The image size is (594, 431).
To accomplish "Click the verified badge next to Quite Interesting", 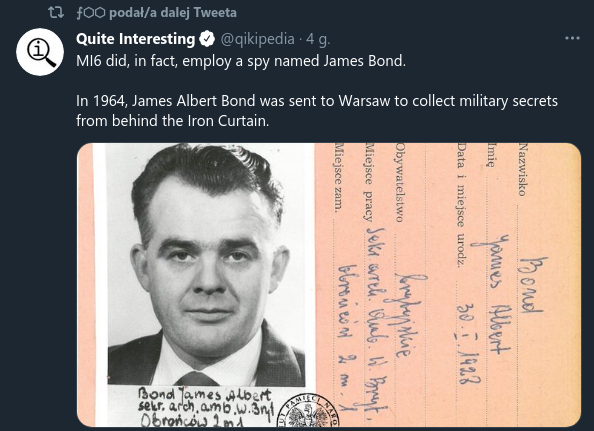I will point(207,39).
